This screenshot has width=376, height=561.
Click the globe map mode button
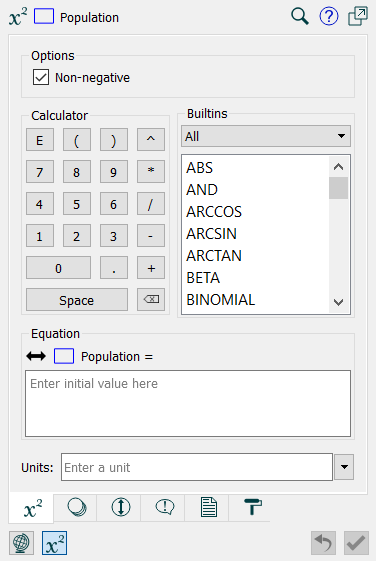pyautogui.click(x=21, y=543)
